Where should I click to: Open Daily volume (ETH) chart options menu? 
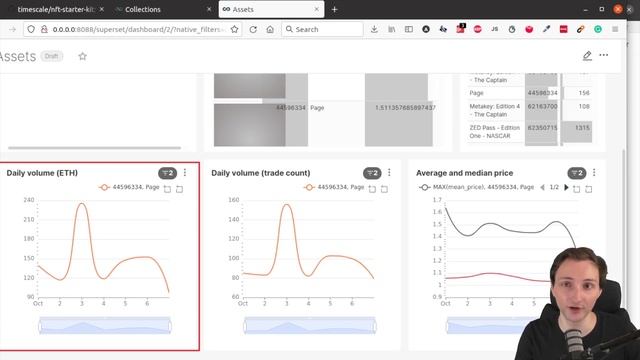click(185, 173)
